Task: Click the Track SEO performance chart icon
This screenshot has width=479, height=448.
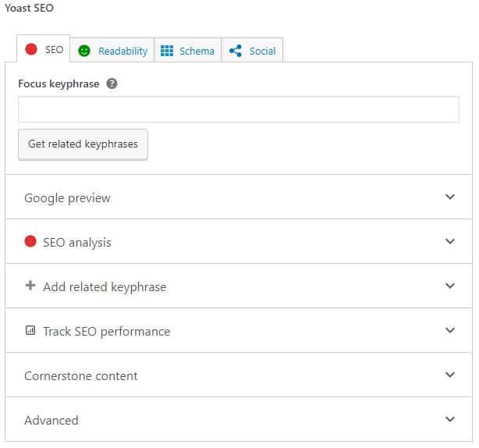Action: pos(30,331)
